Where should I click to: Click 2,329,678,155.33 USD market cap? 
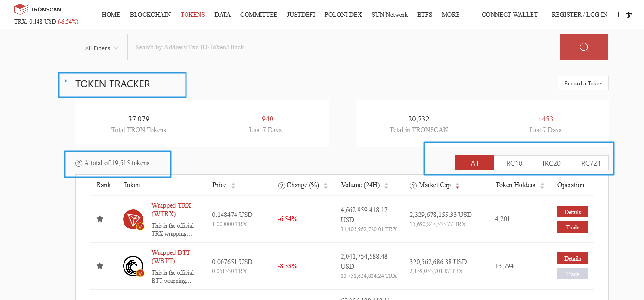pos(441,215)
